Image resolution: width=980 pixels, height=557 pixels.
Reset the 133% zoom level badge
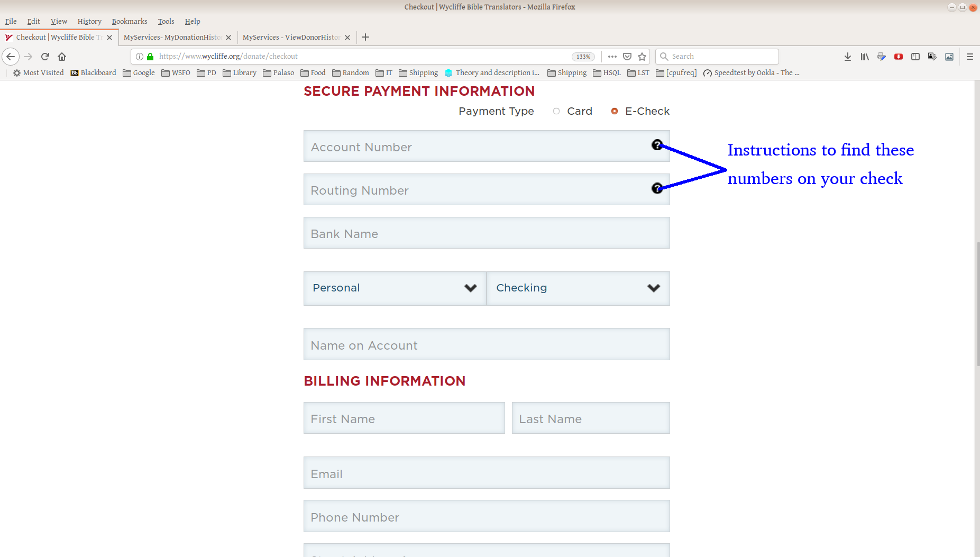583,57
